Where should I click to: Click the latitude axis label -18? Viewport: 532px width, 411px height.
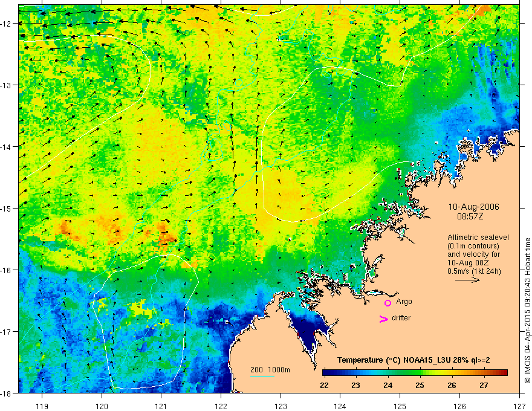(x=7, y=393)
